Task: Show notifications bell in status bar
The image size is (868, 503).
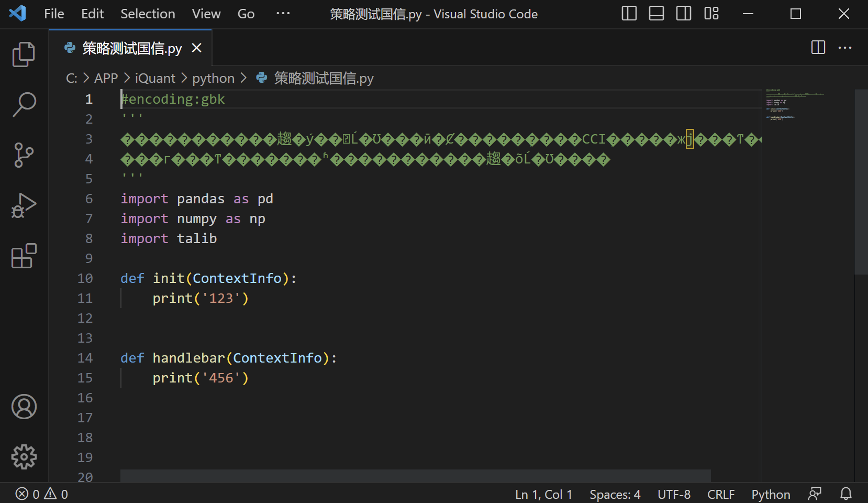Action: (x=846, y=494)
